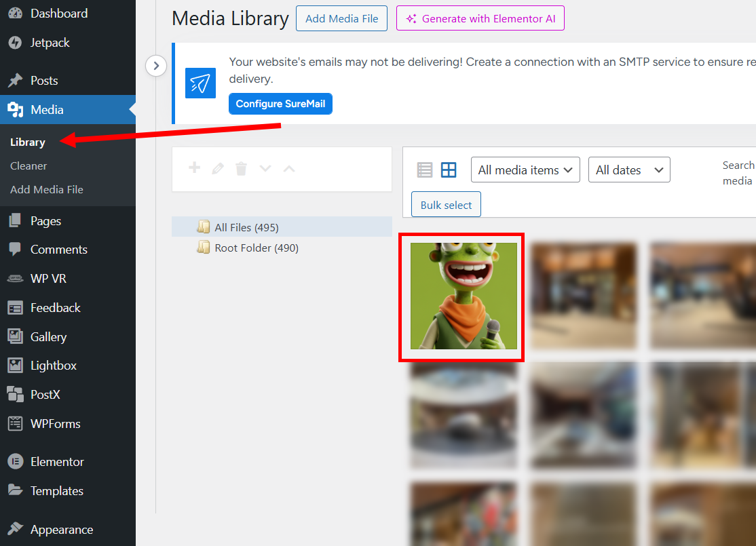
Task: Click the folder panel down chevron
Action: (265, 169)
